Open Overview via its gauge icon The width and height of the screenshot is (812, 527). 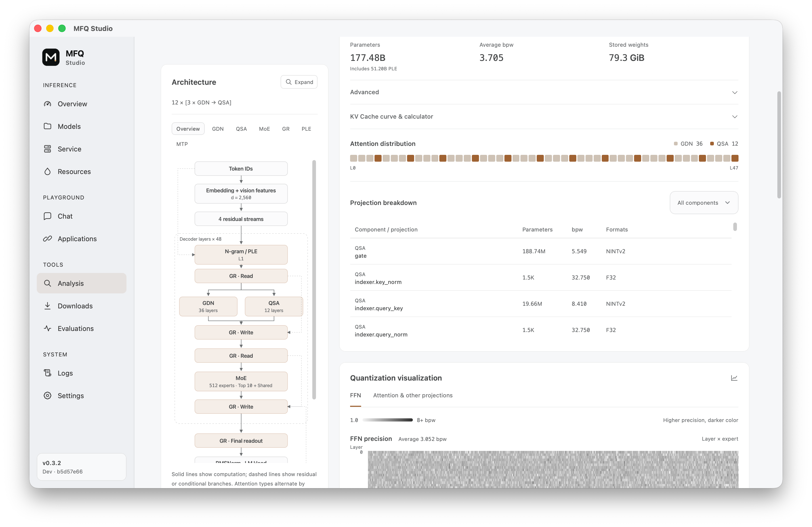[48, 104]
